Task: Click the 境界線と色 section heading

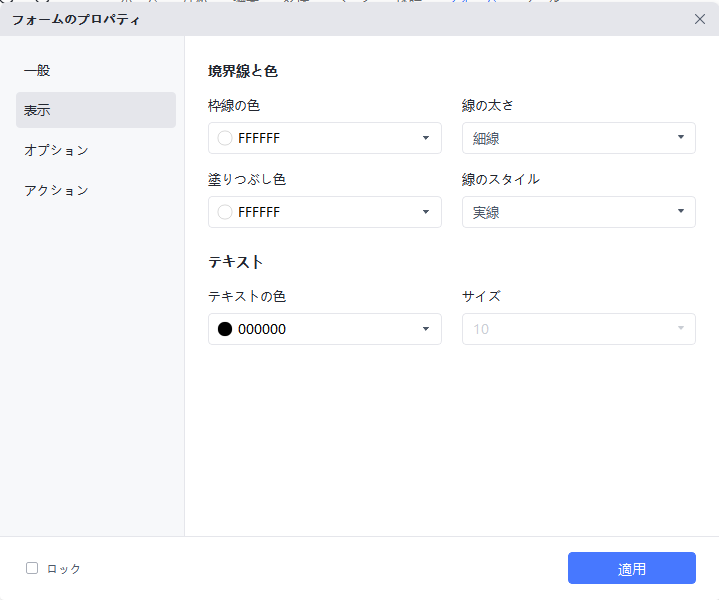Action: tap(243, 71)
